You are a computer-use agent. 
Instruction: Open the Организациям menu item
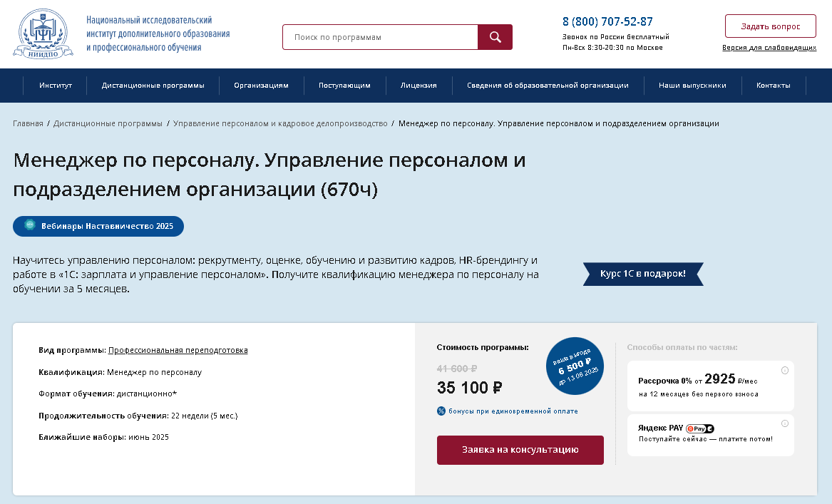(x=261, y=86)
